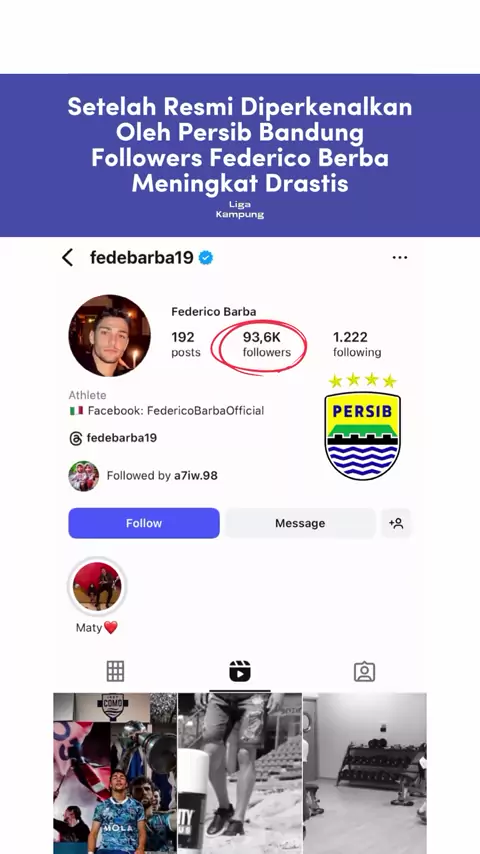
Task: Tap the Message button
Action: coord(300,523)
